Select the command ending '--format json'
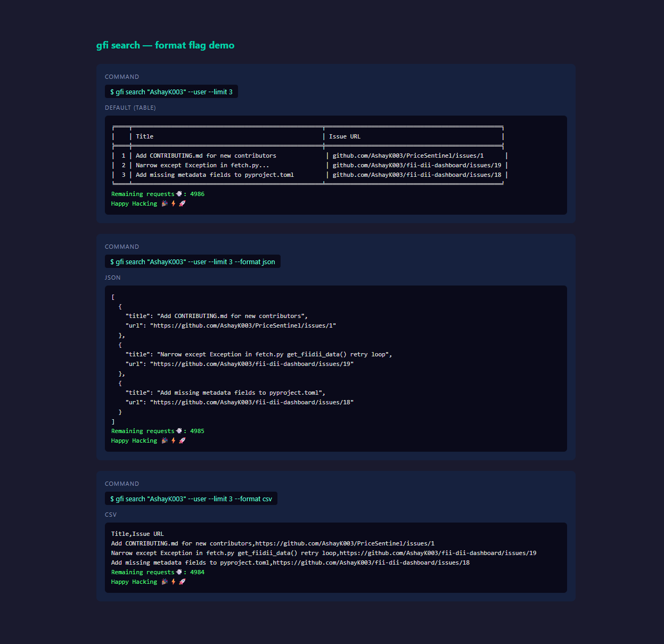 coord(193,262)
